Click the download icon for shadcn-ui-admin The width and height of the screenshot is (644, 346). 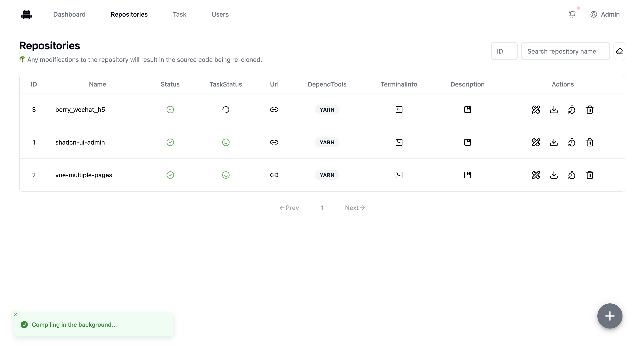[554, 142]
